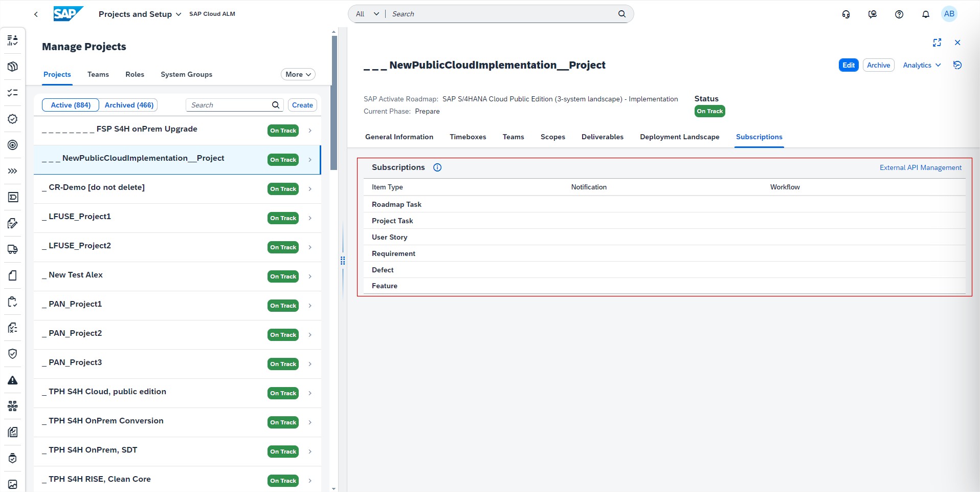This screenshot has height=492, width=980.
Task: Enter full screen mode for project details
Action: [937, 42]
